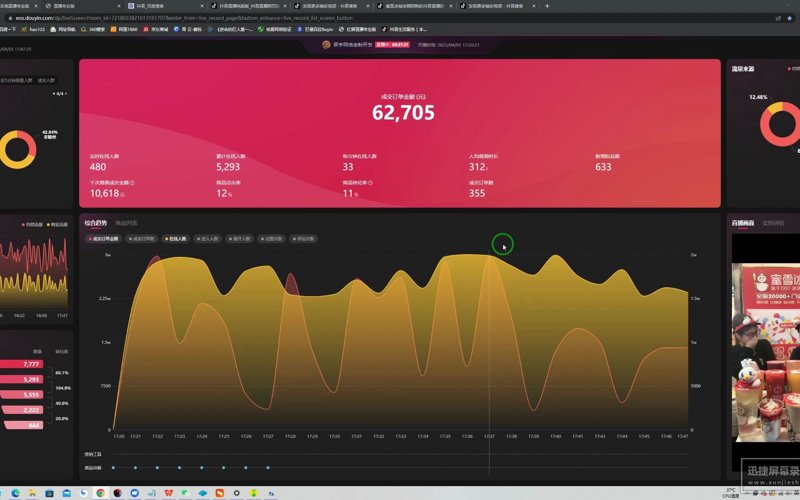The image size is (800, 500).
Task: Open the 360搜索 bookmark
Action: [x=93, y=29]
